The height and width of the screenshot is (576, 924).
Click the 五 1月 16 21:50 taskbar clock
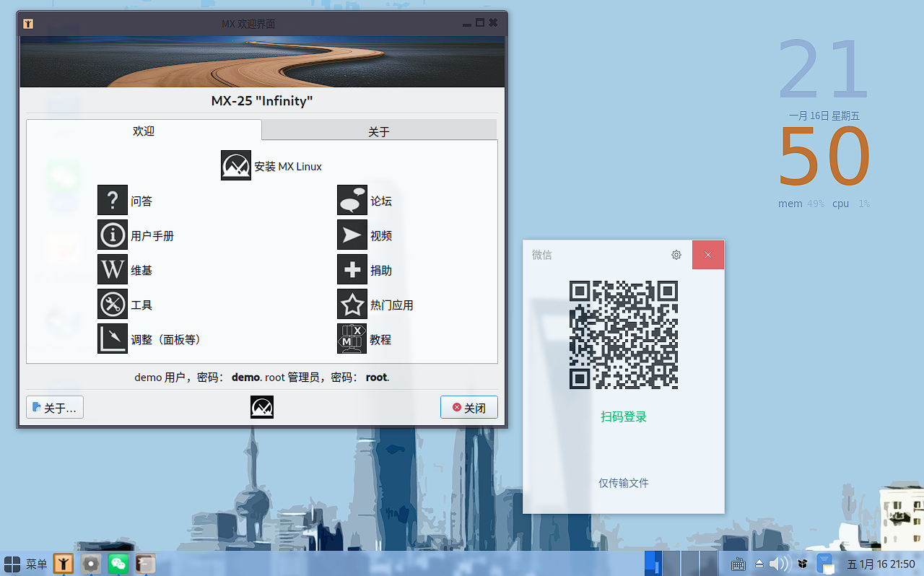click(881, 564)
